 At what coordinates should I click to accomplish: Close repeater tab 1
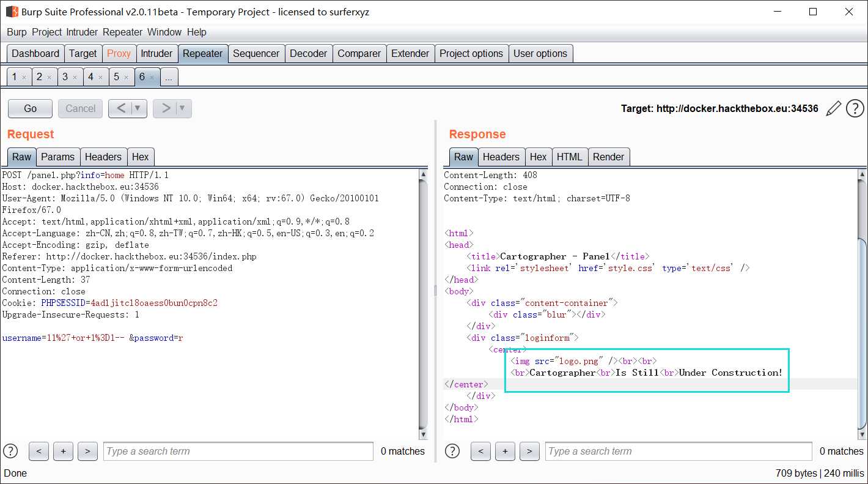[24, 77]
